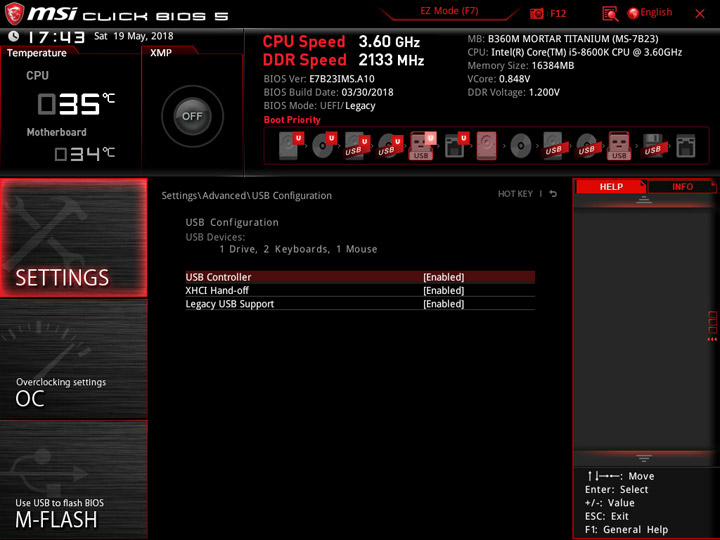Click the upper help panel scroll handle
The width and height of the screenshot is (720, 540).
(x=644, y=199)
